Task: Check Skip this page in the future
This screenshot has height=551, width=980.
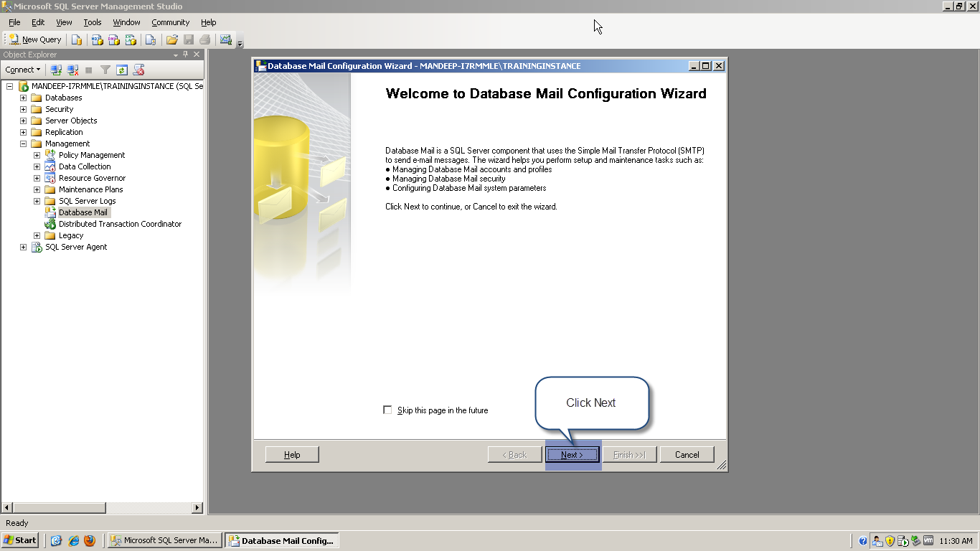Action: [388, 410]
